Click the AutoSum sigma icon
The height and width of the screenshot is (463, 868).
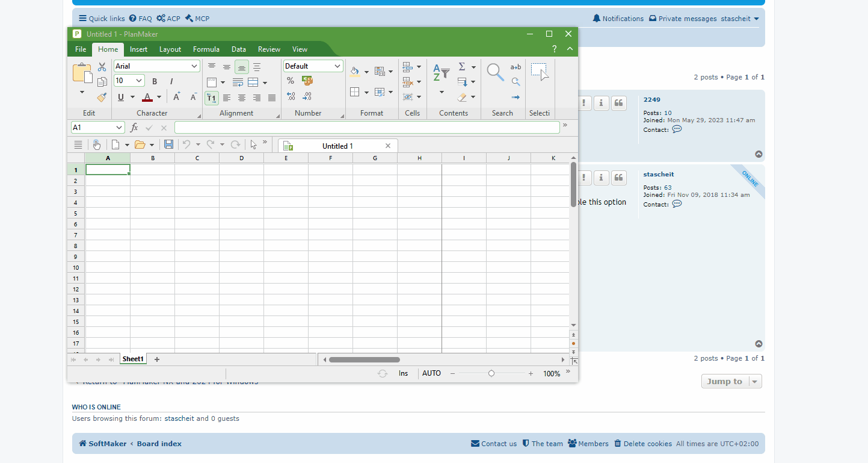point(462,67)
